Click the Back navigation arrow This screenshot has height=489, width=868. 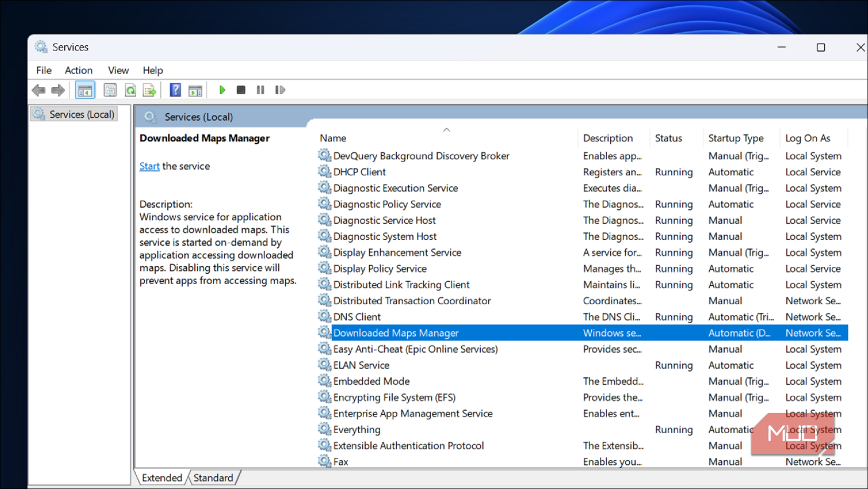point(38,90)
